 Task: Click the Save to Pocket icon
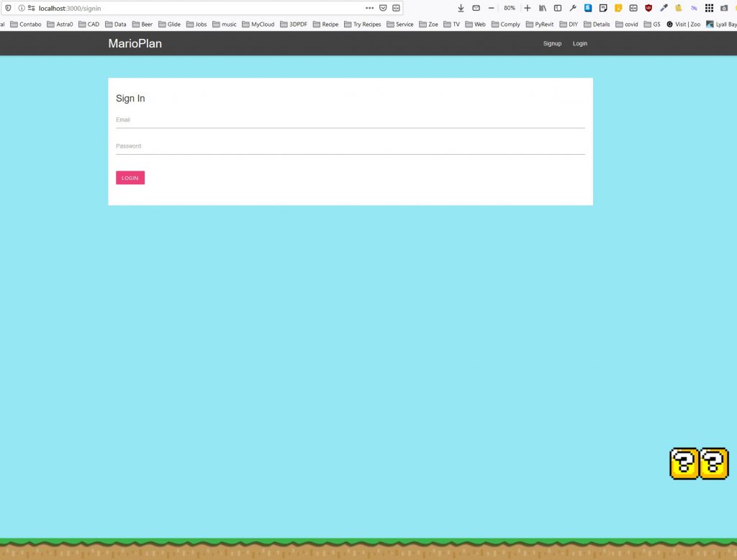383,8
